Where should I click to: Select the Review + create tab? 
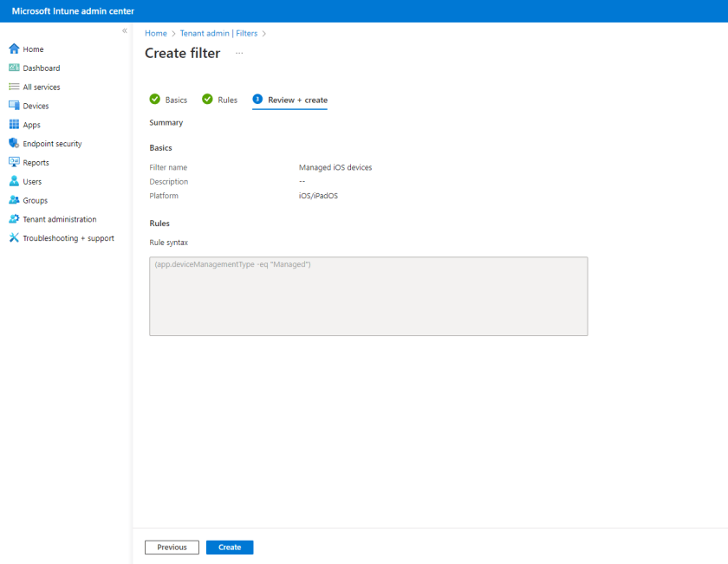pyautogui.click(x=289, y=100)
